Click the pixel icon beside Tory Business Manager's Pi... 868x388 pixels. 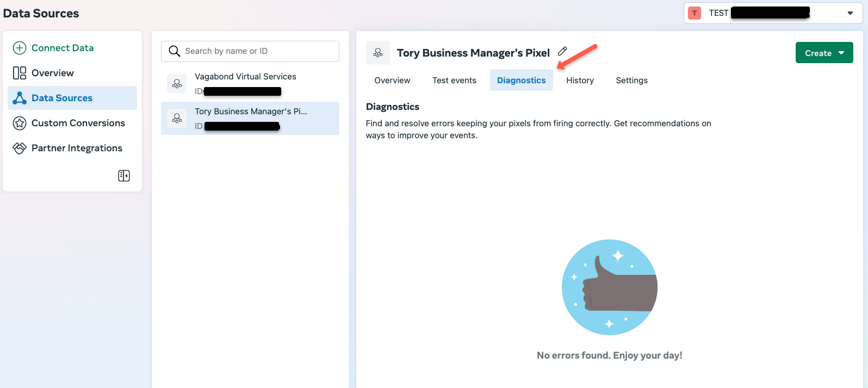[177, 119]
